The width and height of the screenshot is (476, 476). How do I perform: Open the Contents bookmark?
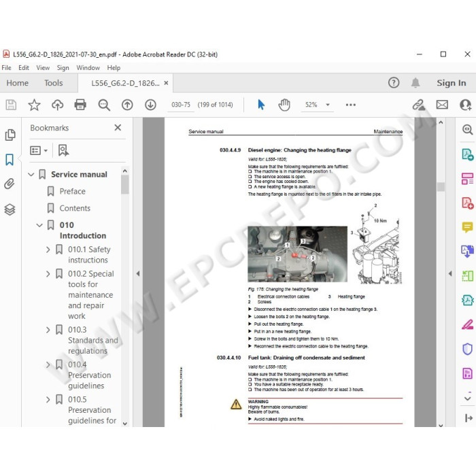coord(75,208)
